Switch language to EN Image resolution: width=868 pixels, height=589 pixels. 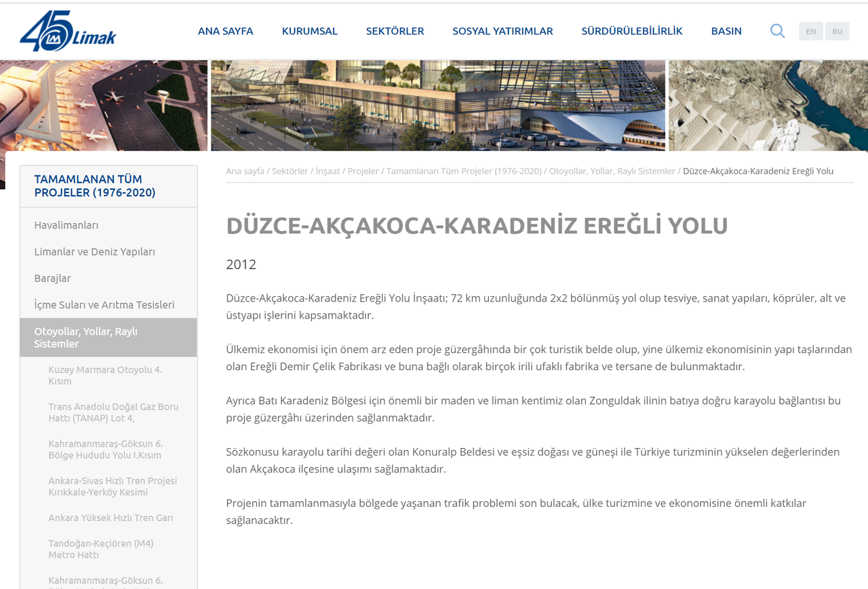pos(811,31)
